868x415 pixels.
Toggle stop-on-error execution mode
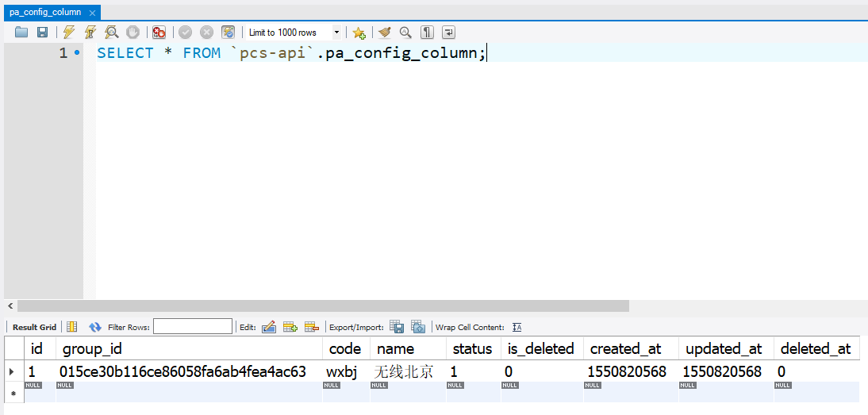tap(159, 33)
